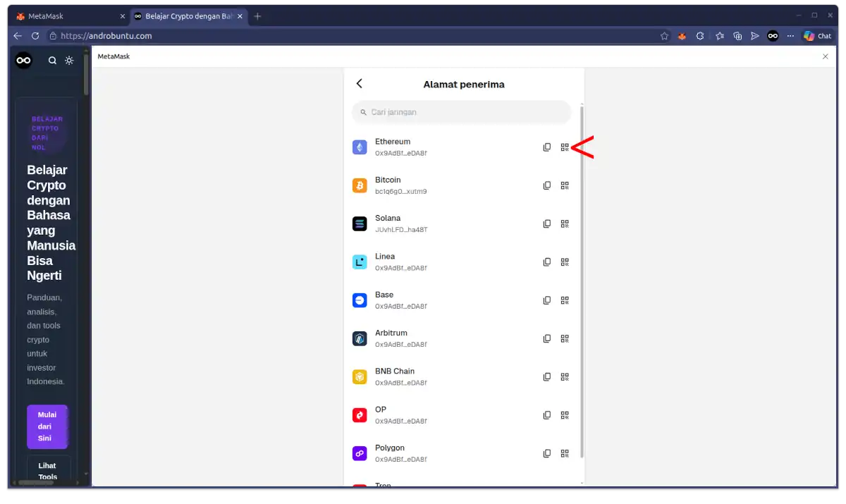Show the Bitcoin QR code
The image size is (846, 504).
pos(565,185)
